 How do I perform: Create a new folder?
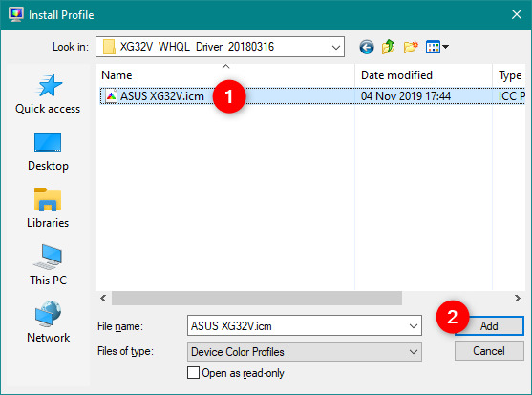click(411, 47)
